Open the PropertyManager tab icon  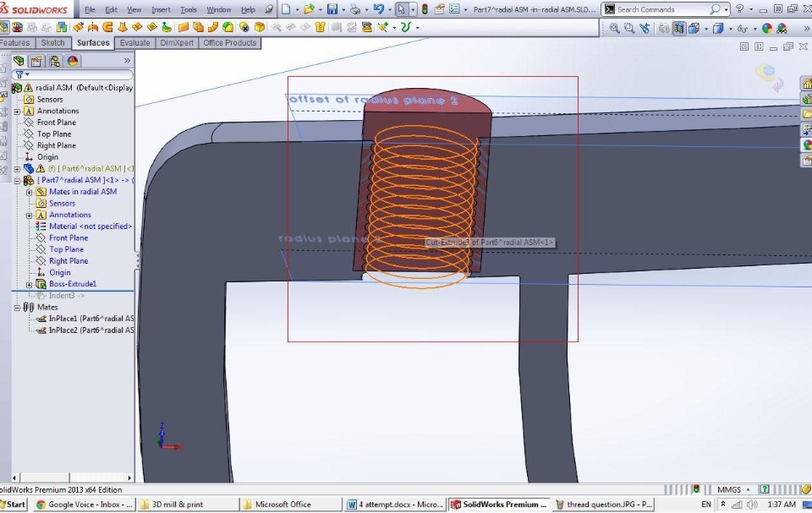tap(36, 61)
